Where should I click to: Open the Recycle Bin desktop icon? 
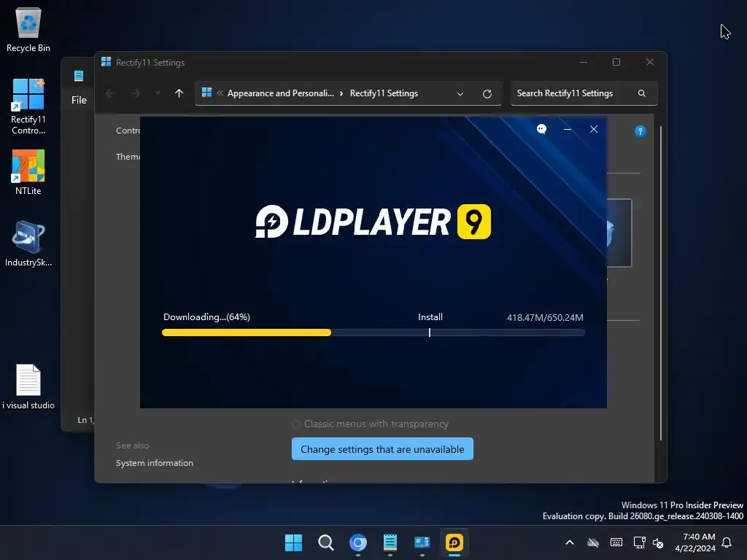(28, 29)
